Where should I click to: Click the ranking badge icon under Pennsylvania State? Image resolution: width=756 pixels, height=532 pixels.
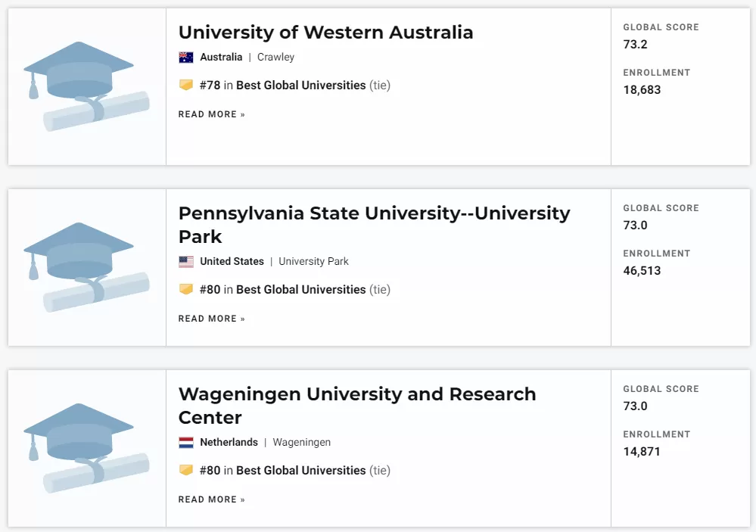click(x=186, y=289)
